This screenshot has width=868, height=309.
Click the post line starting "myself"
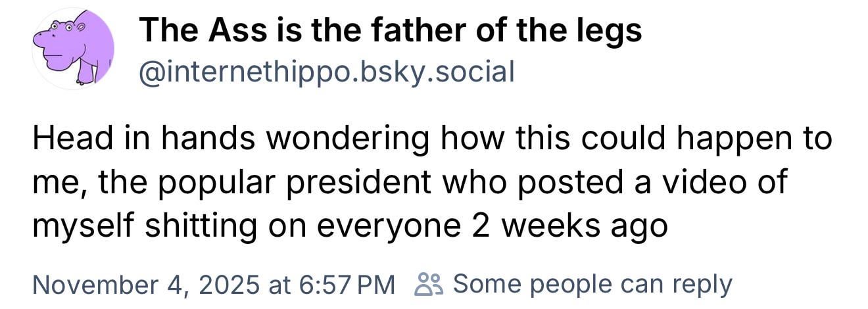[350, 226]
